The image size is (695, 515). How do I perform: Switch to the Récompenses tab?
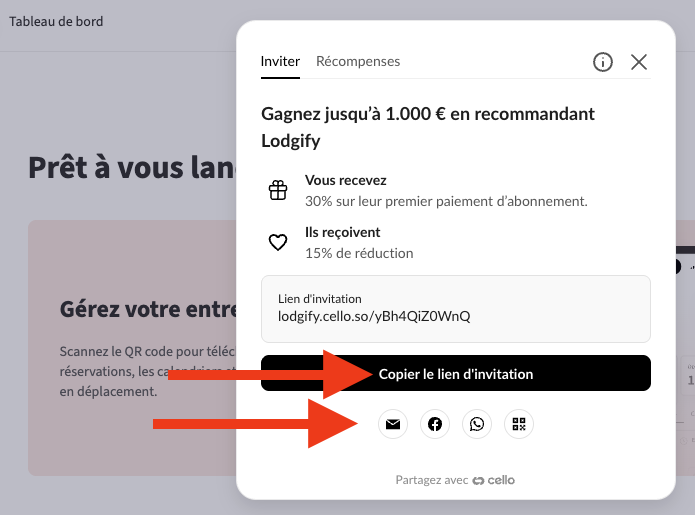point(358,61)
